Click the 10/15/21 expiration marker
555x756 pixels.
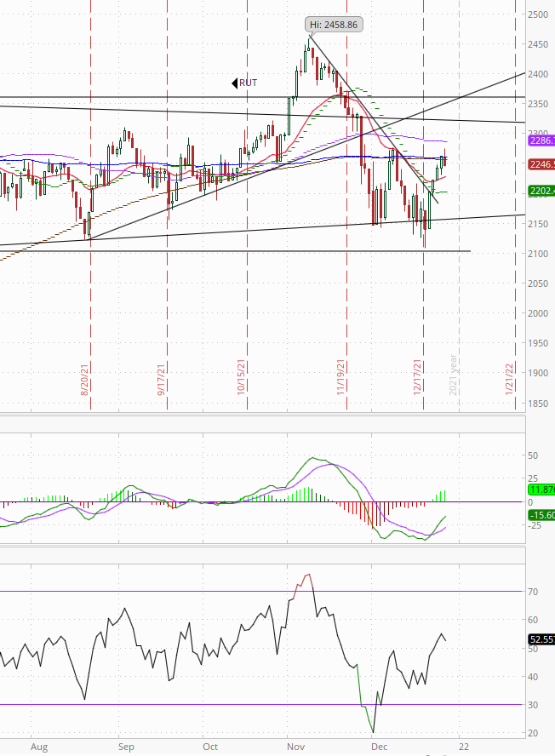(x=241, y=377)
